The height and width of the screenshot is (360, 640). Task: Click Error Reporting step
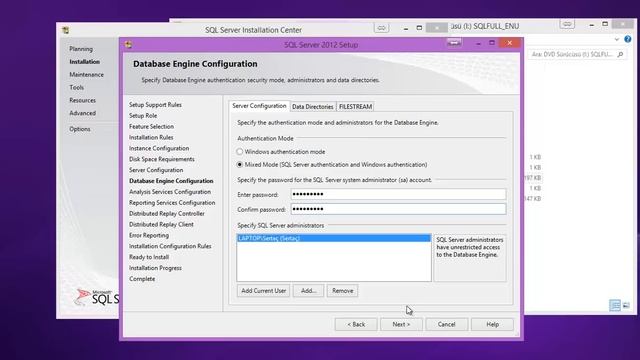[x=149, y=236]
